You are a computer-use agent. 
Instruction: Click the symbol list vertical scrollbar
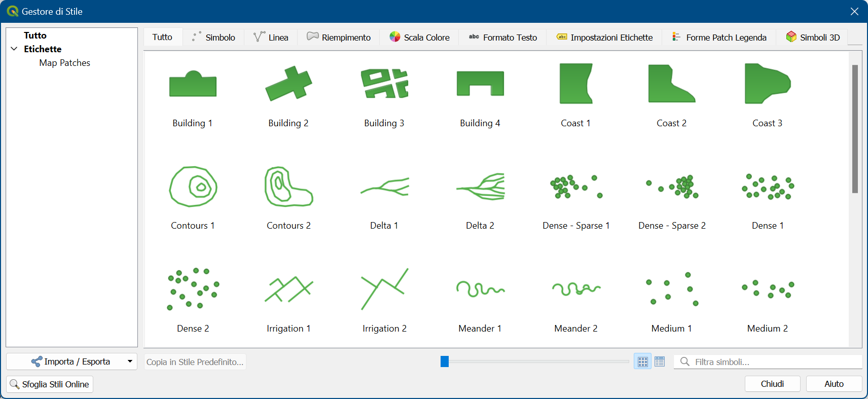[x=855, y=129]
